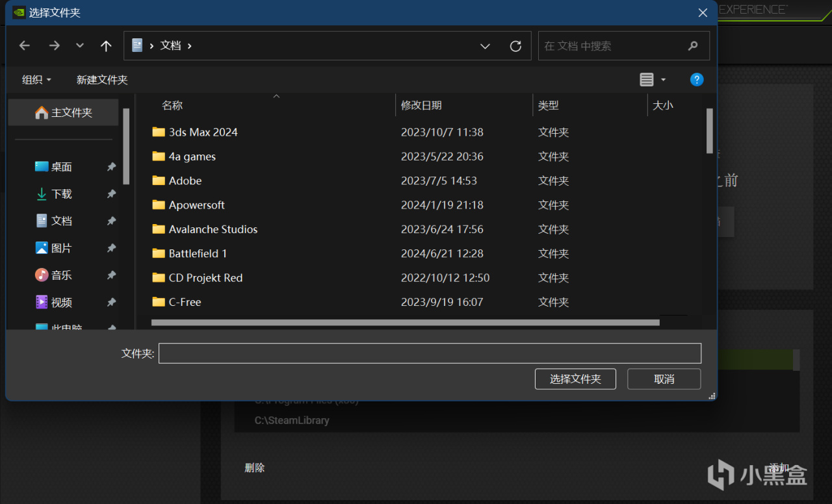Confirm with the 选择文件夹 button
832x504 pixels.
(575, 379)
